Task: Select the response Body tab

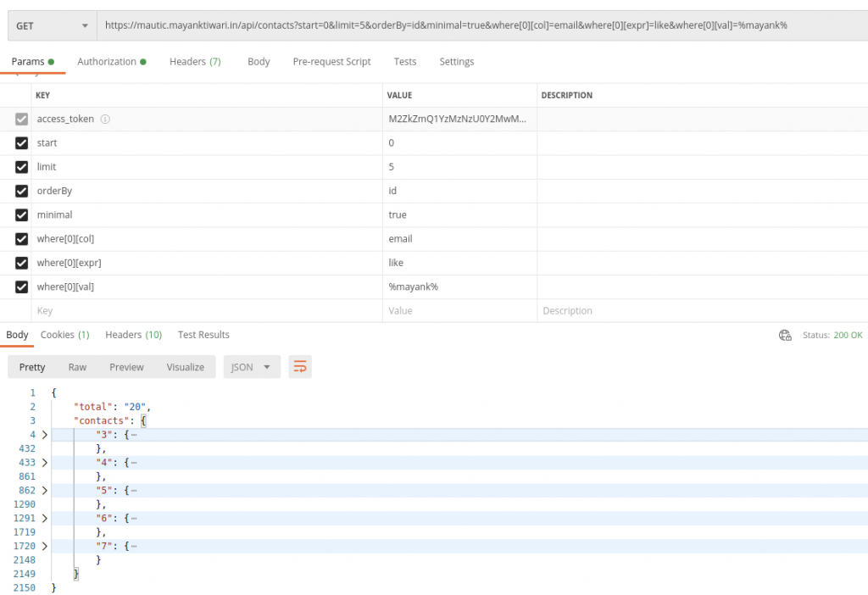Action: (17, 334)
